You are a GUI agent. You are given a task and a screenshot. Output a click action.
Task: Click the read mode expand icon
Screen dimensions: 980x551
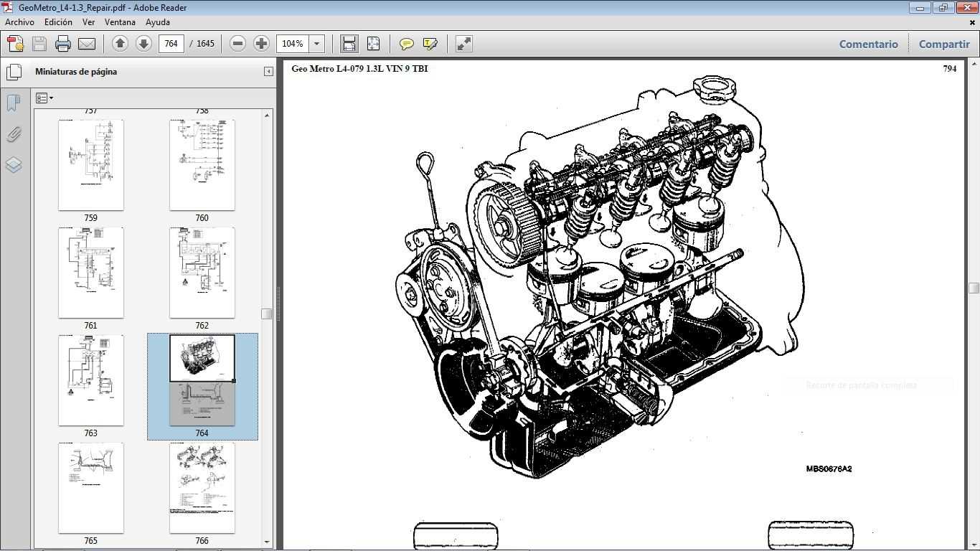pyautogui.click(x=464, y=44)
